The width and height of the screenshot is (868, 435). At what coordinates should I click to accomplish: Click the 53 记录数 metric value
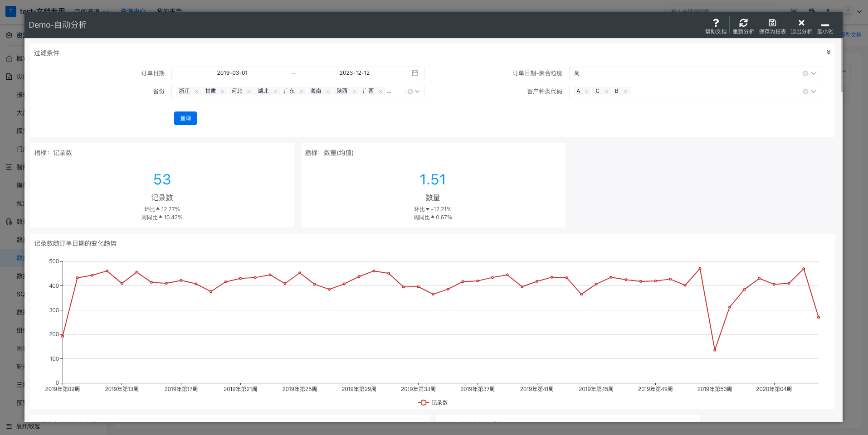tap(162, 179)
